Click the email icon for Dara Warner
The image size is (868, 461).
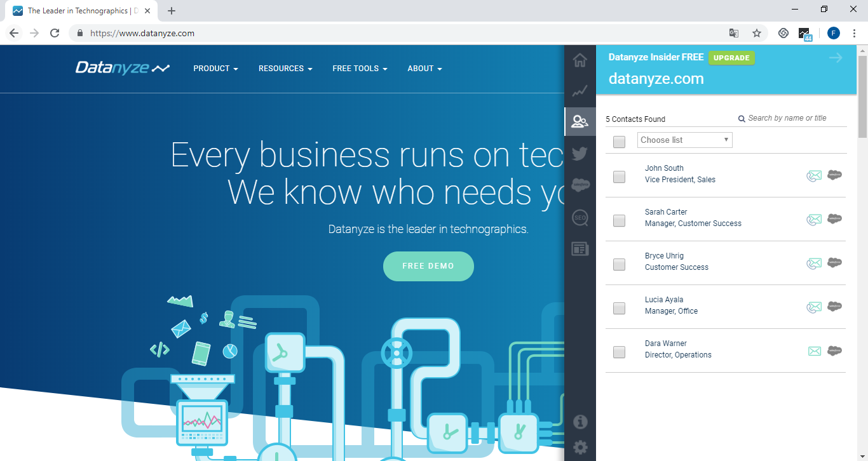(x=815, y=351)
